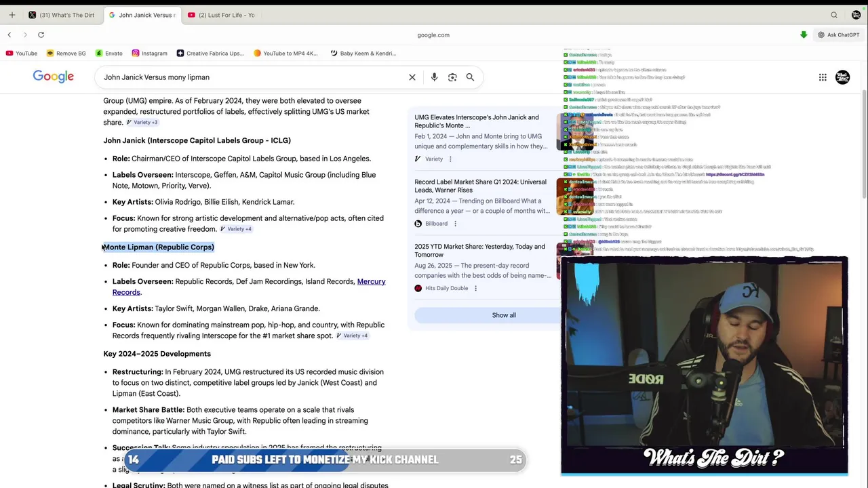Viewport: 868px width, 488px height.
Task: Click the Olivia Rodrigo, Billie Eilish artists text
Action: pyautogui.click(x=224, y=202)
